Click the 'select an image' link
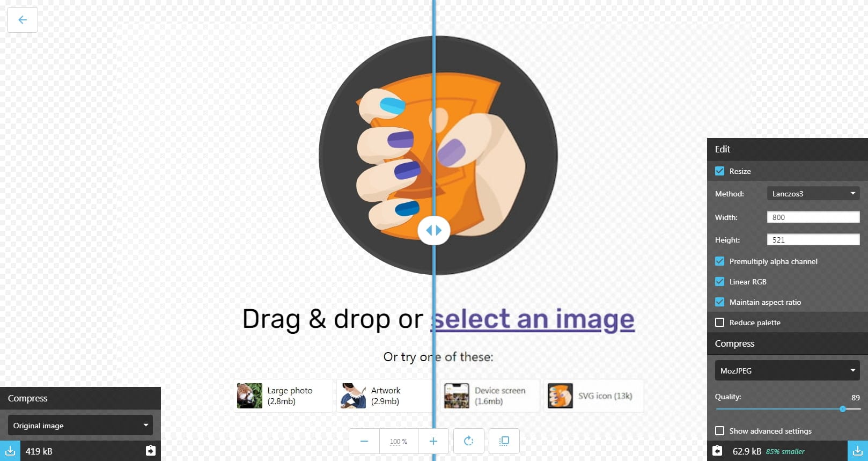This screenshot has width=868, height=461. pos(533,319)
